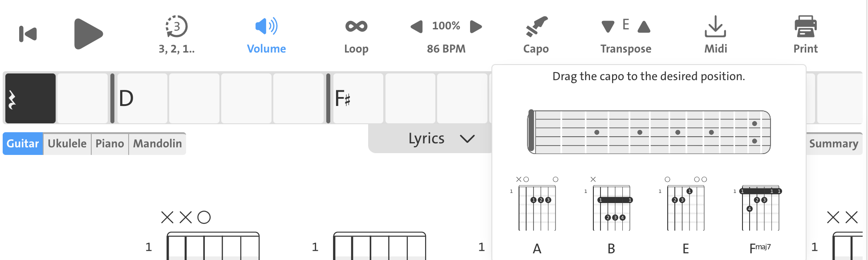Click the skip to beginning icon
Screen dimensions: 868x260
[28, 34]
